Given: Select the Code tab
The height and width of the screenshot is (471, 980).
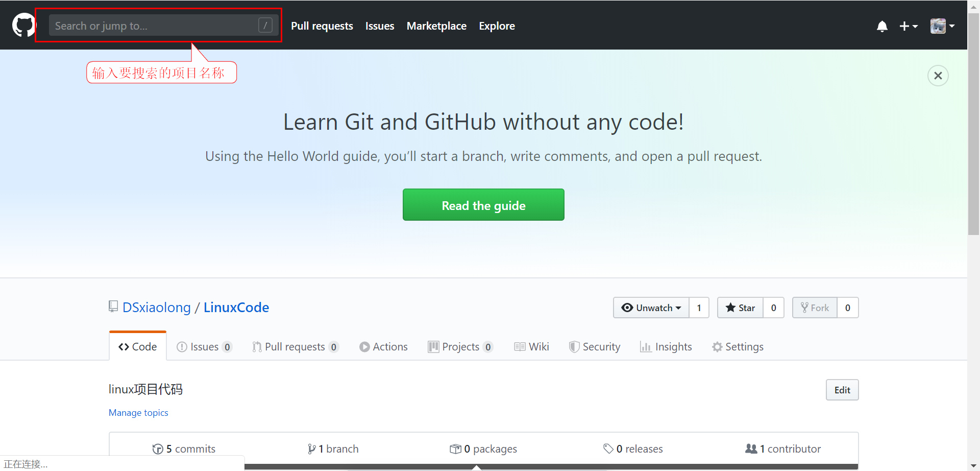Looking at the screenshot, I should [138, 346].
